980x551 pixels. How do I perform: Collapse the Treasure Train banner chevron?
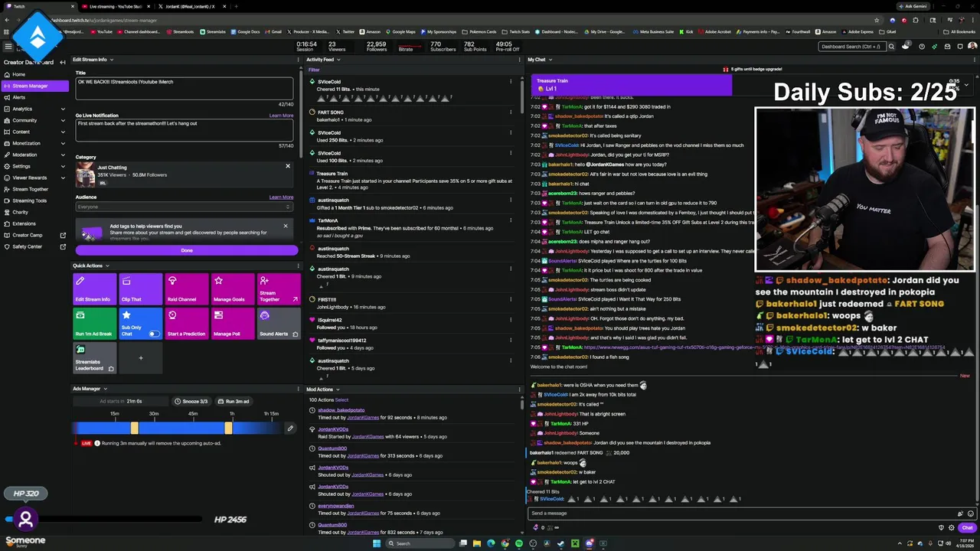point(966,85)
